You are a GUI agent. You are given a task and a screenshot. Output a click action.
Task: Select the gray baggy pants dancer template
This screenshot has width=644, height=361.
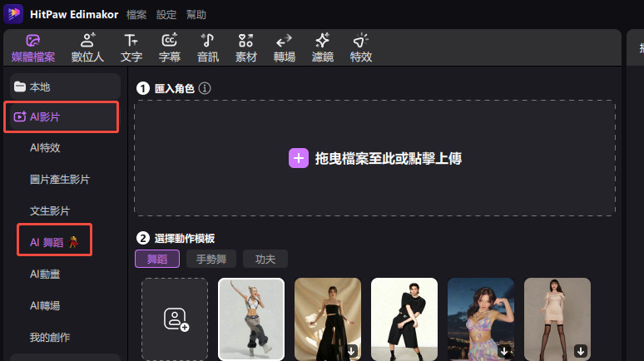pos(251,319)
